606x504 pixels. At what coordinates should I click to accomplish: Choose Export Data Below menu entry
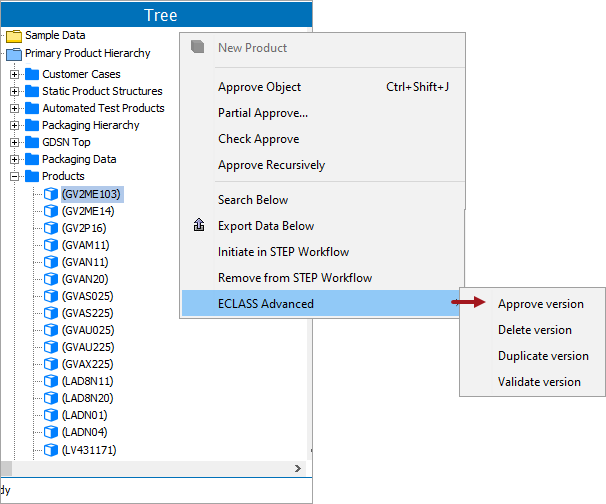pyautogui.click(x=322, y=226)
